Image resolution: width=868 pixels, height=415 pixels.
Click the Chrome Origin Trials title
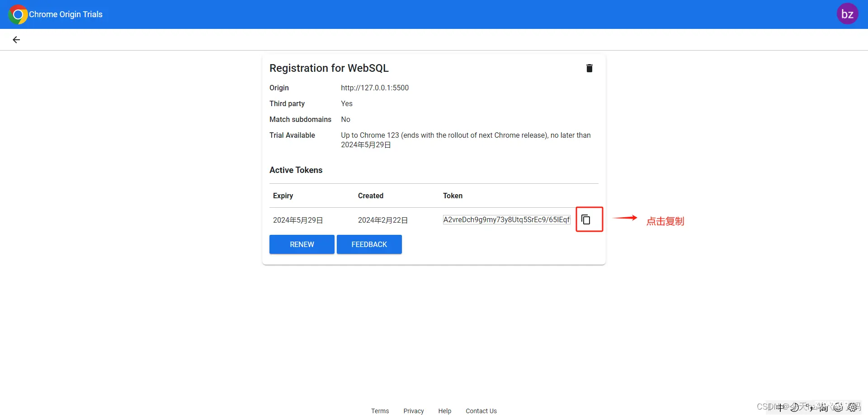[66, 14]
